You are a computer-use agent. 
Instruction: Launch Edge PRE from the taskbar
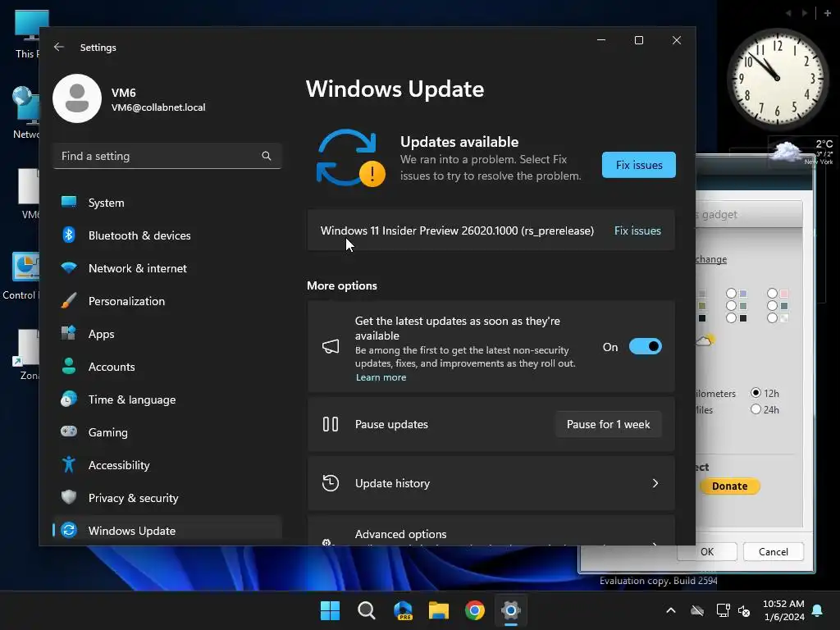pos(403,610)
